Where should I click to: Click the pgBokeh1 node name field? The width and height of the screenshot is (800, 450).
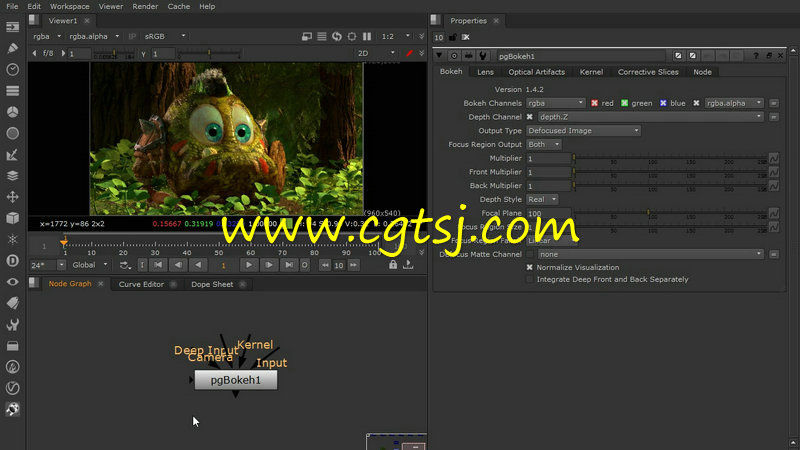click(581, 56)
